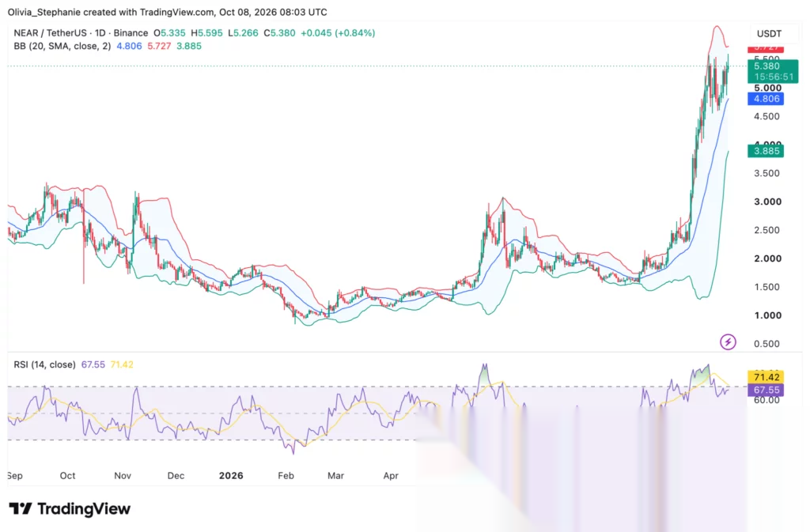Click the Mar label on the time axis
The image size is (810, 532).
[x=335, y=476]
